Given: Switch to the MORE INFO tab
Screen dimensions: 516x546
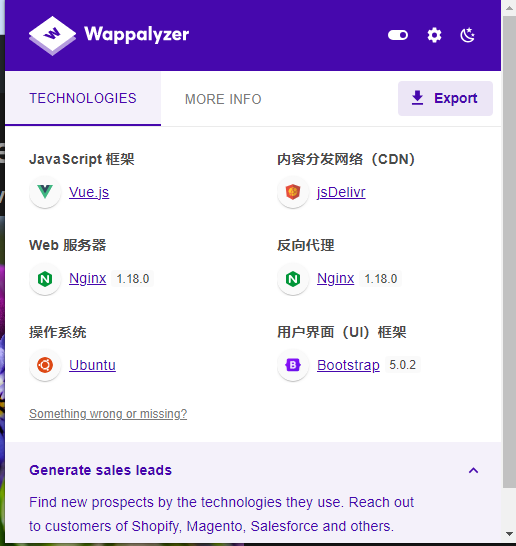Looking at the screenshot, I should click(x=223, y=99).
